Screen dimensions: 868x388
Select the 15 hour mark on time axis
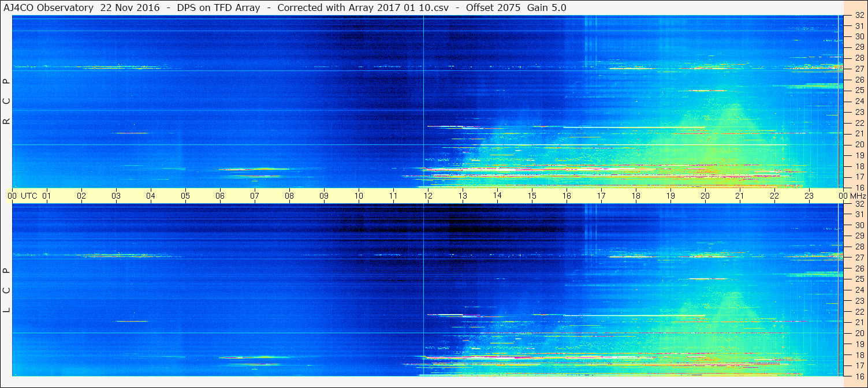[x=532, y=196]
